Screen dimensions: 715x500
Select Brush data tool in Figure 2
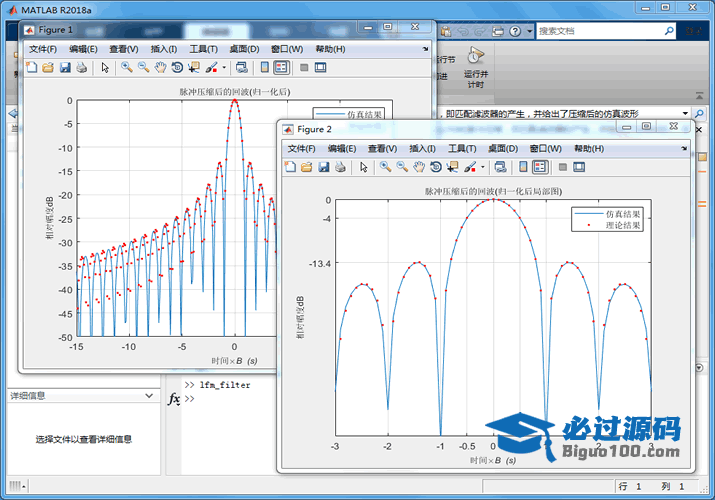tap(470, 167)
